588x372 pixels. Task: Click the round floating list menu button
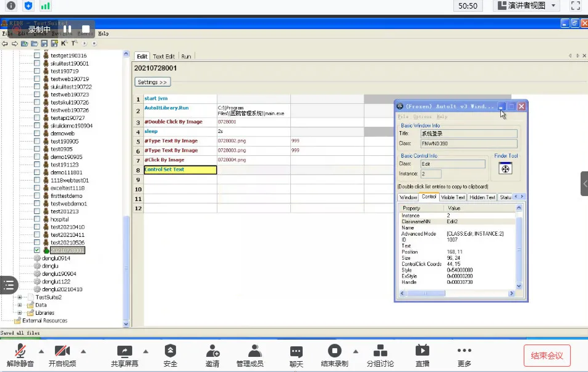(x=9, y=285)
